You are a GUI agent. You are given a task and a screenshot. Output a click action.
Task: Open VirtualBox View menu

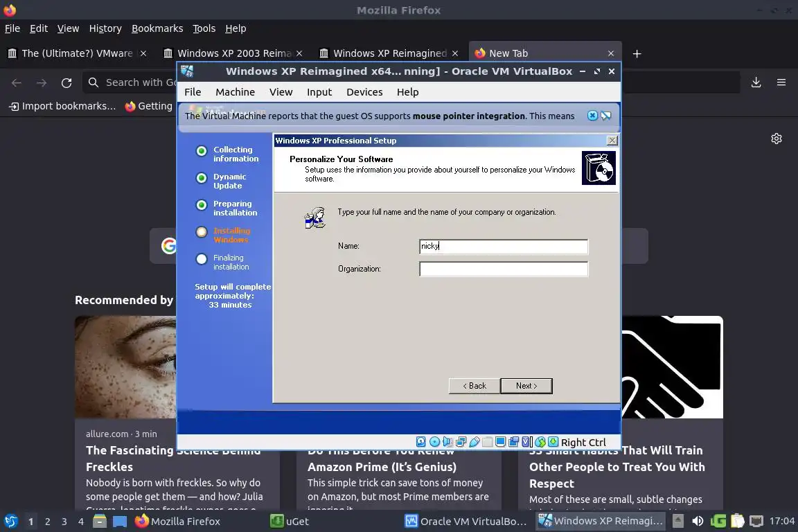pos(281,92)
